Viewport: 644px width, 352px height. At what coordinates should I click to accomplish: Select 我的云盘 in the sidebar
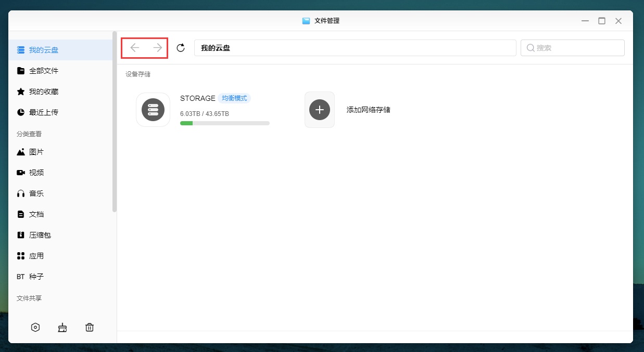tap(44, 50)
